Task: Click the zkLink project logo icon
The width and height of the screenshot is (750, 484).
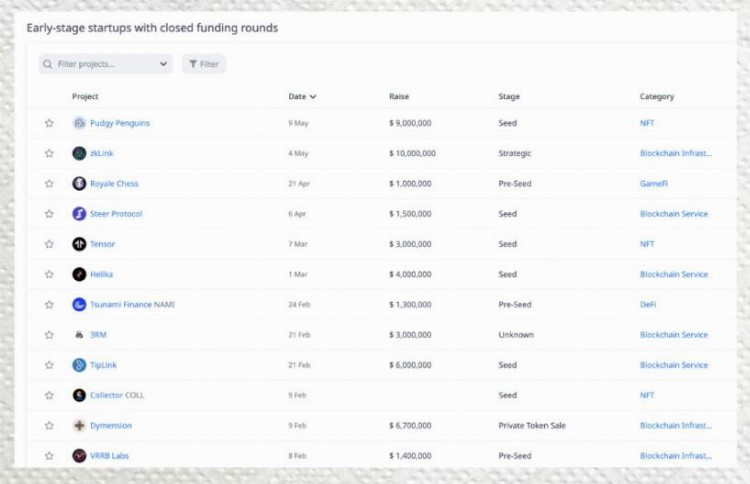Action: coord(79,153)
